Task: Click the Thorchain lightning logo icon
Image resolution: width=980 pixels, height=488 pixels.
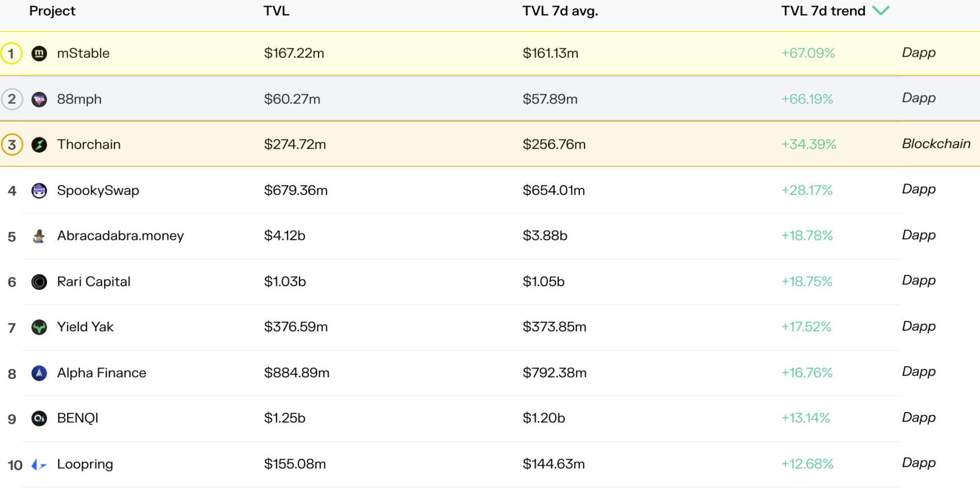Action: click(39, 145)
